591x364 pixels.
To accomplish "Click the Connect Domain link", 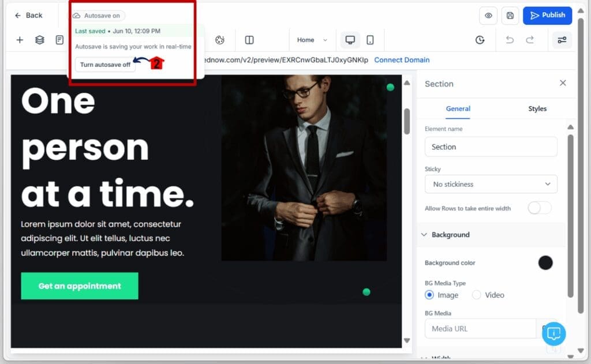I will click(402, 60).
